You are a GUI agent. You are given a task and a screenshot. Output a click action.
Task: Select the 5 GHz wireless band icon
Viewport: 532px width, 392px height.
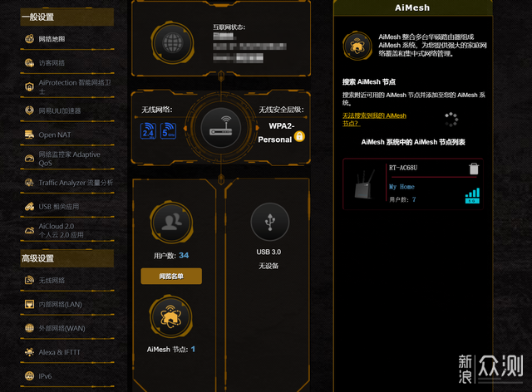pyautogui.click(x=168, y=131)
